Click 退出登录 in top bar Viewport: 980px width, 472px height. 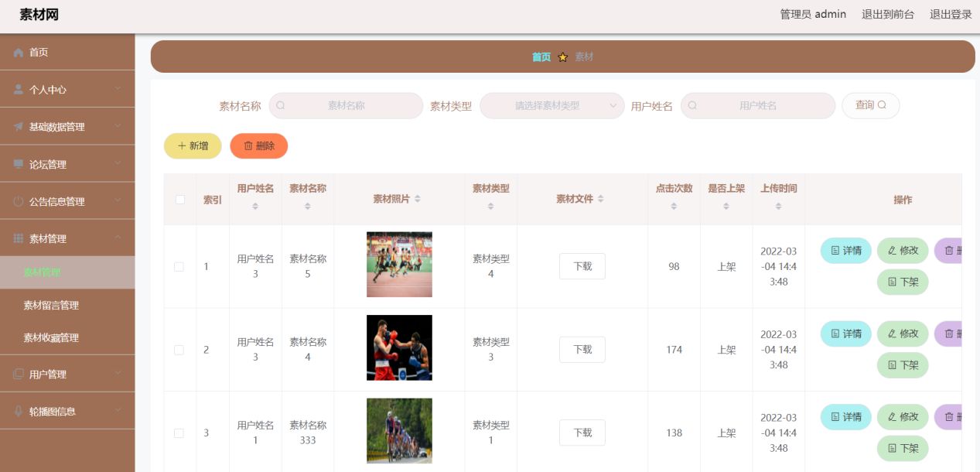click(951, 14)
